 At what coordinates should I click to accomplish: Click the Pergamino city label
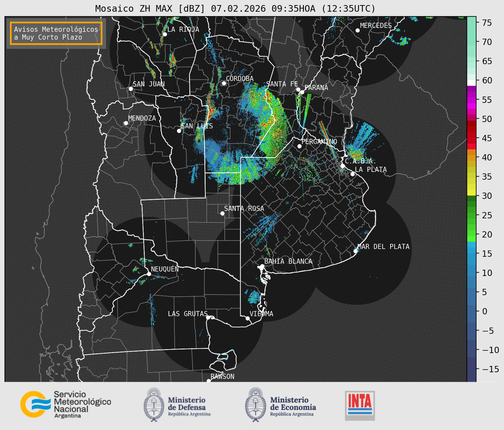point(319,141)
